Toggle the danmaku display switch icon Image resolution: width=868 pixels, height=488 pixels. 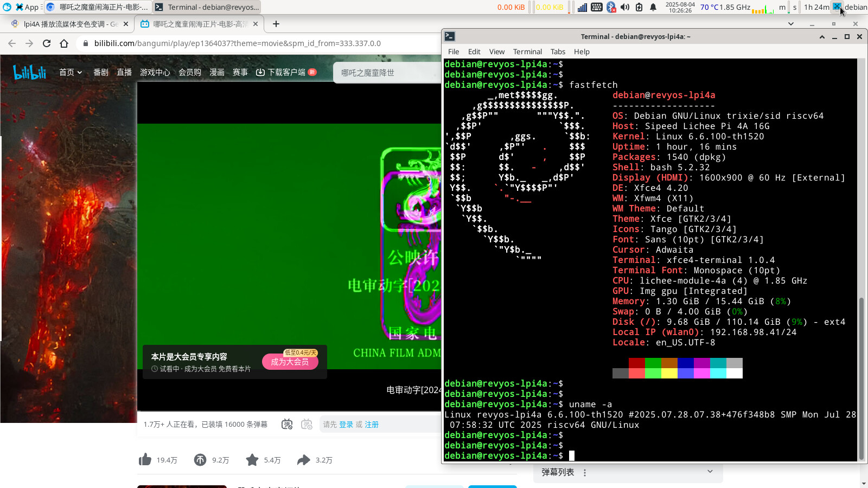pos(287,424)
